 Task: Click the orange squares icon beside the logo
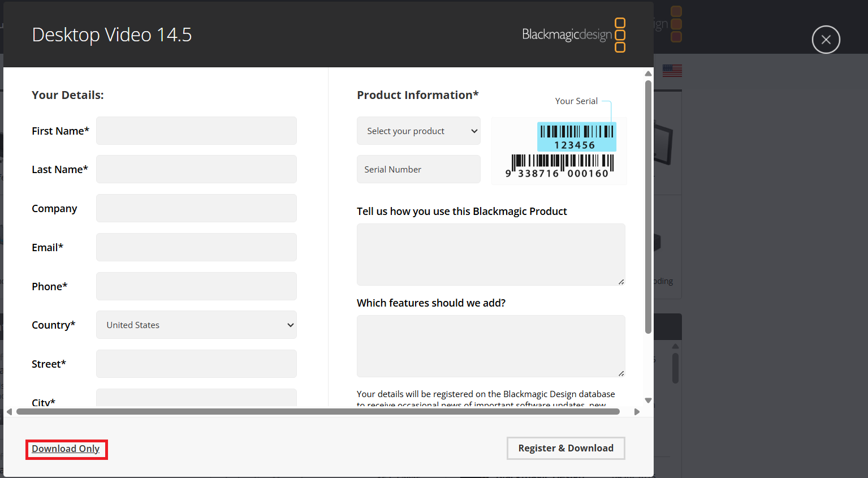point(620,35)
